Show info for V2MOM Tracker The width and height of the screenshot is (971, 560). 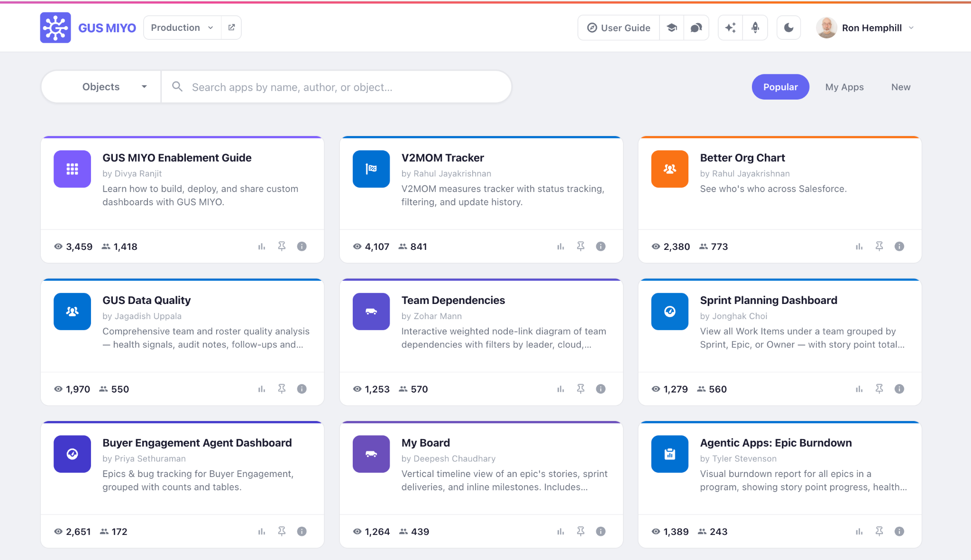(x=601, y=246)
